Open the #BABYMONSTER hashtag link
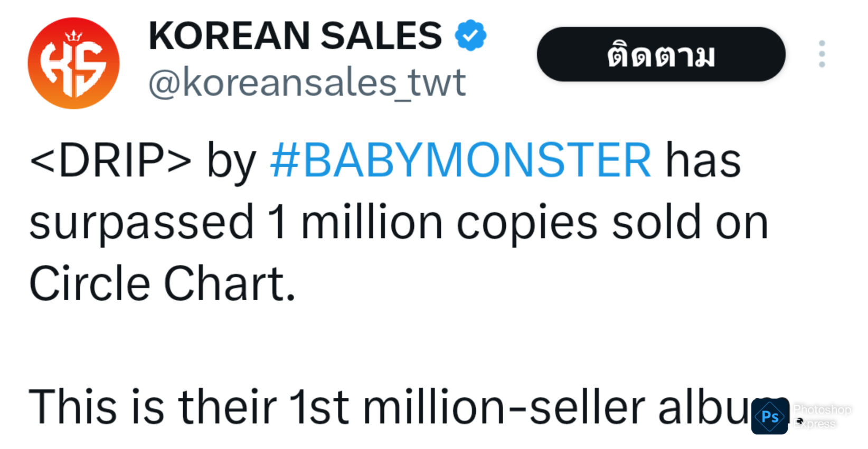This screenshot has height=449, width=868. 460,160
